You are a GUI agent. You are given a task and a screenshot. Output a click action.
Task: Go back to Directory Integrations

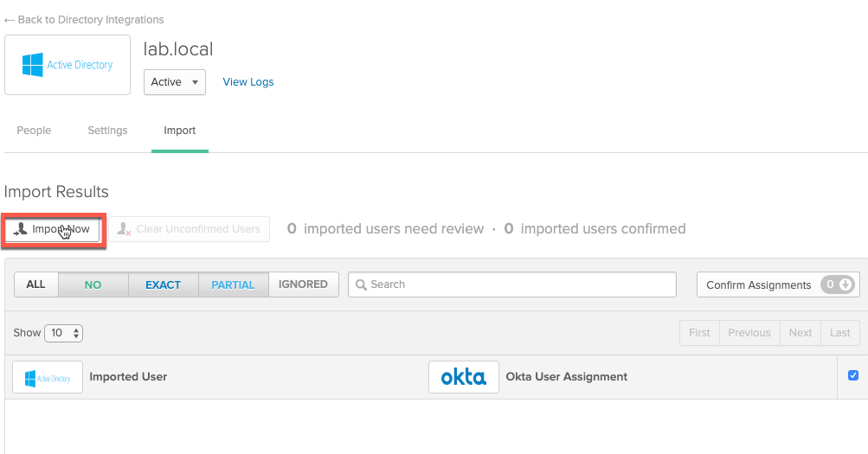pyautogui.click(x=84, y=19)
